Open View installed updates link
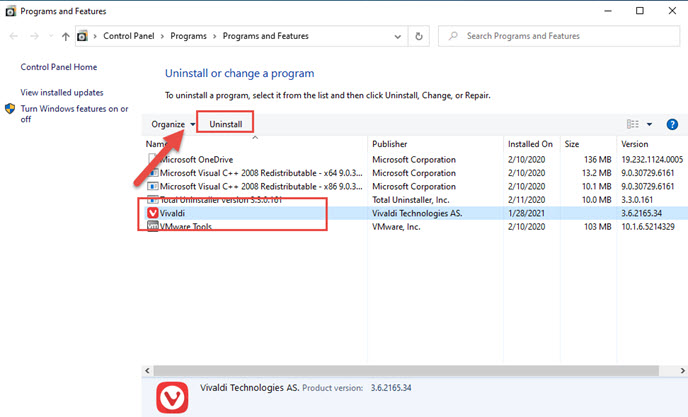Image resolution: width=688 pixels, height=417 pixels. coord(62,92)
